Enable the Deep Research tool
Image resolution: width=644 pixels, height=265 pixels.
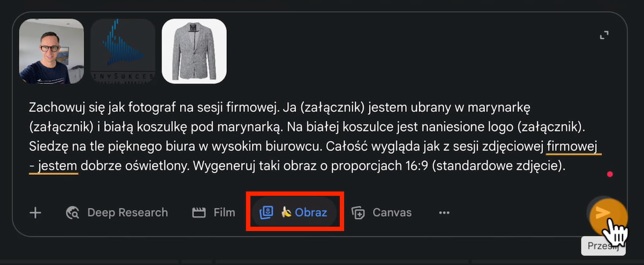coord(116,213)
